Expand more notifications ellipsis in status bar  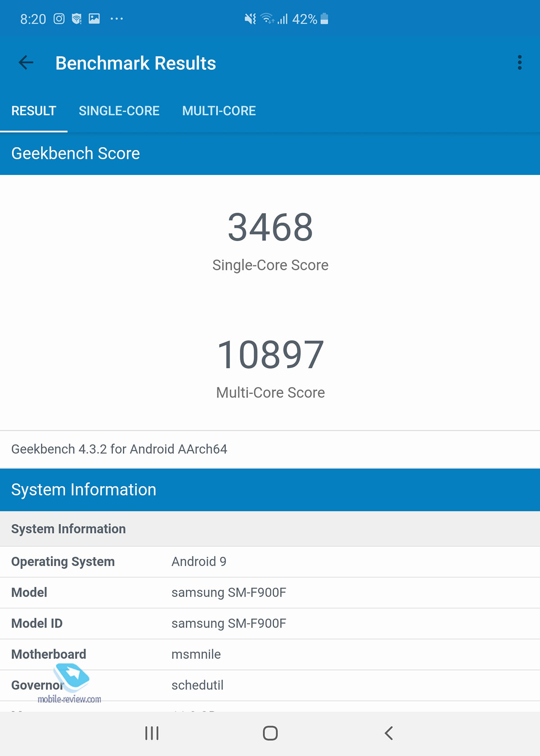coord(117,19)
